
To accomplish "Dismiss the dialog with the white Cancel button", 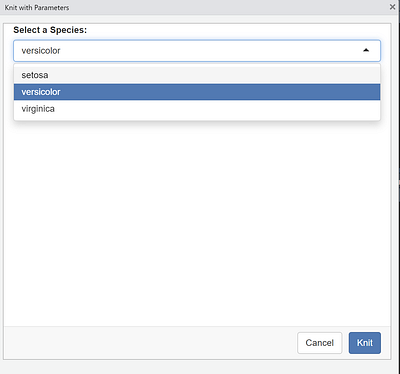I will pyautogui.click(x=320, y=343).
